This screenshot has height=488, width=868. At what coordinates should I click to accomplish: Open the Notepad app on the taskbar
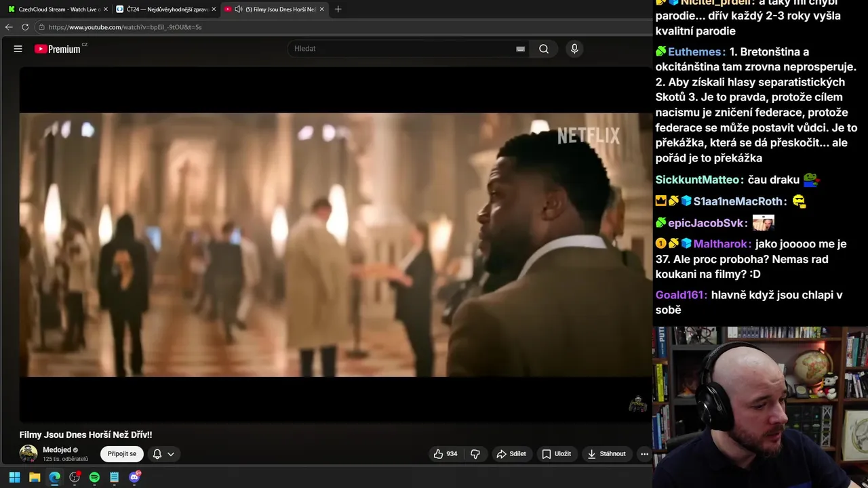pyautogui.click(x=115, y=477)
